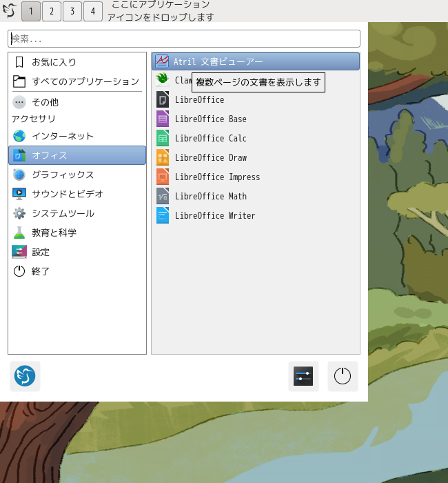Click the LibreOffice Impress text label
448x483 pixels.
218,177
